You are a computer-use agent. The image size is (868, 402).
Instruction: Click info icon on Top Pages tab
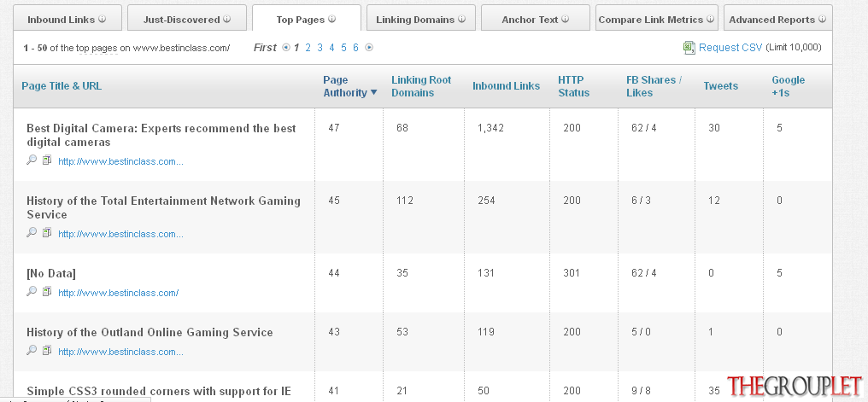[x=331, y=19]
